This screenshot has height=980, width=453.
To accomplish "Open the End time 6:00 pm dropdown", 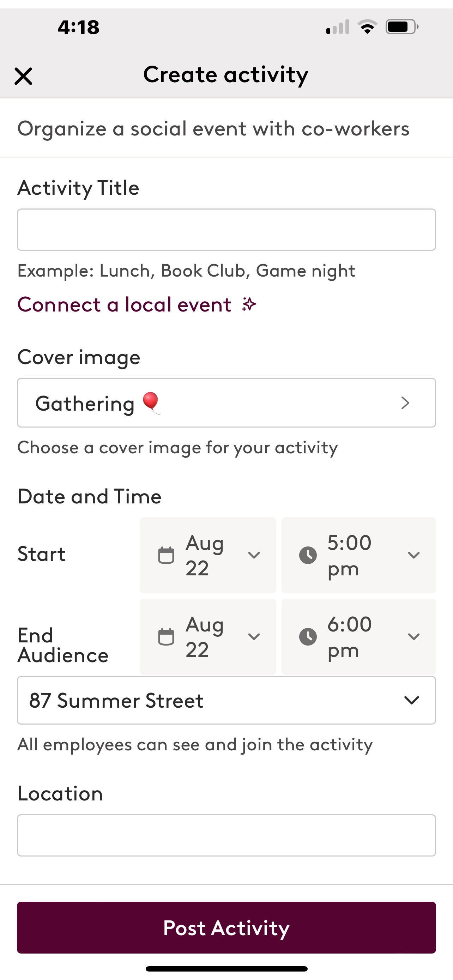I will 359,636.
